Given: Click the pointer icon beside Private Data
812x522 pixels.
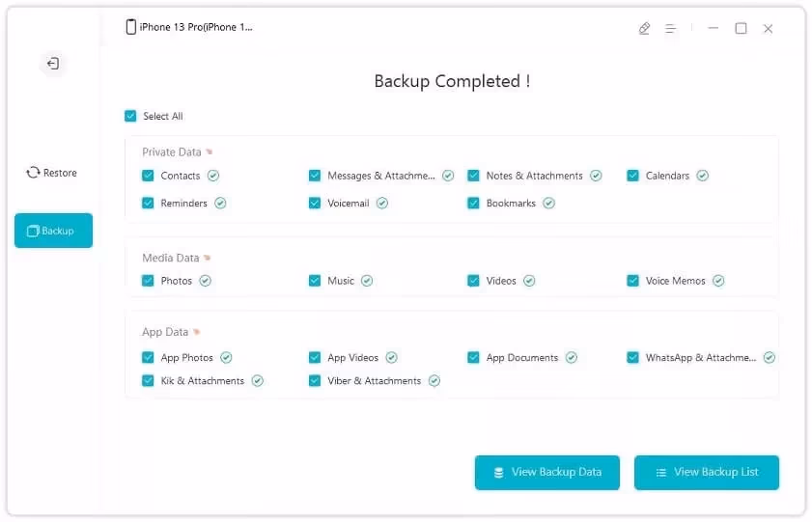Looking at the screenshot, I should pos(210,152).
